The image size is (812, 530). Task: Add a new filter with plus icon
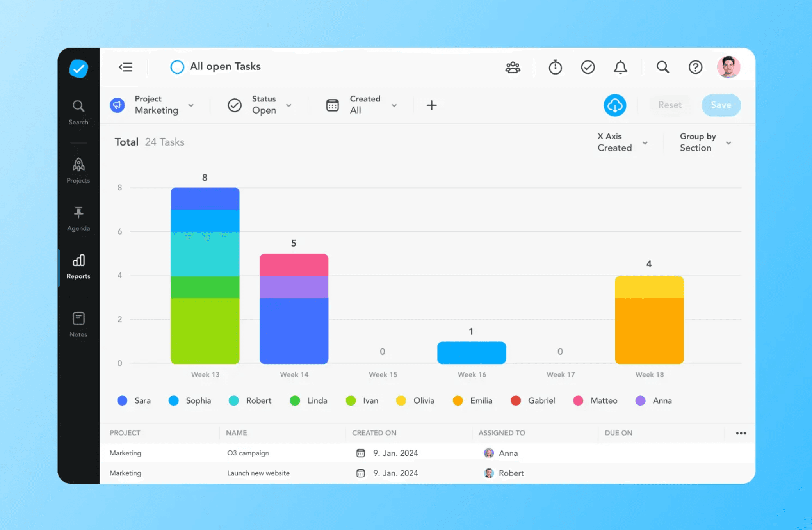pos(431,105)
